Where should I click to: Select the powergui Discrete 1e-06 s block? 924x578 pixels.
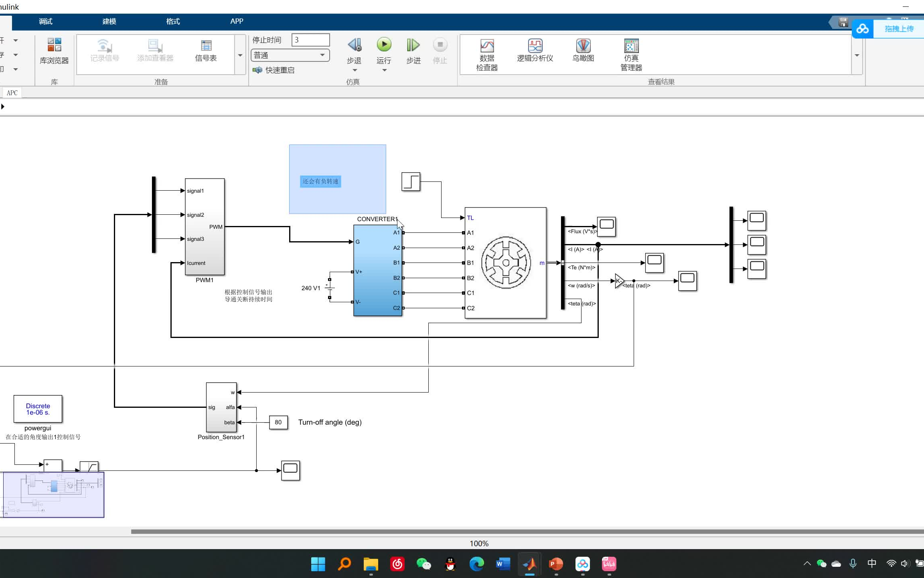[38, 409]
